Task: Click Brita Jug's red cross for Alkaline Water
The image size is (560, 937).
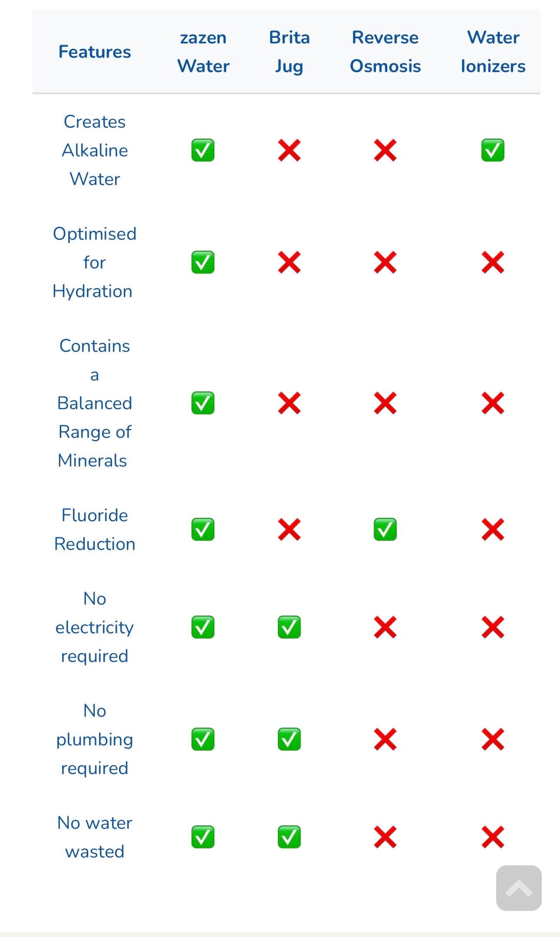Action: 289,150
